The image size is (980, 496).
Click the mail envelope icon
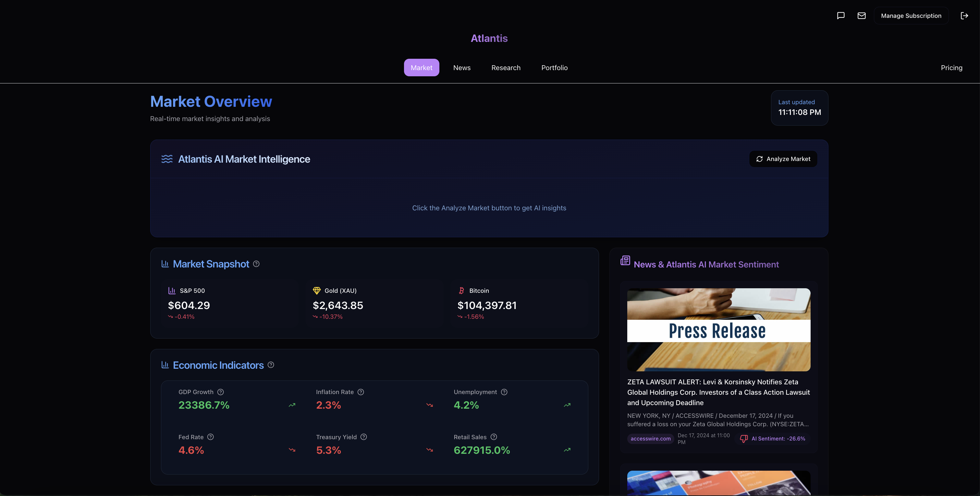click(x=861, y=16)
